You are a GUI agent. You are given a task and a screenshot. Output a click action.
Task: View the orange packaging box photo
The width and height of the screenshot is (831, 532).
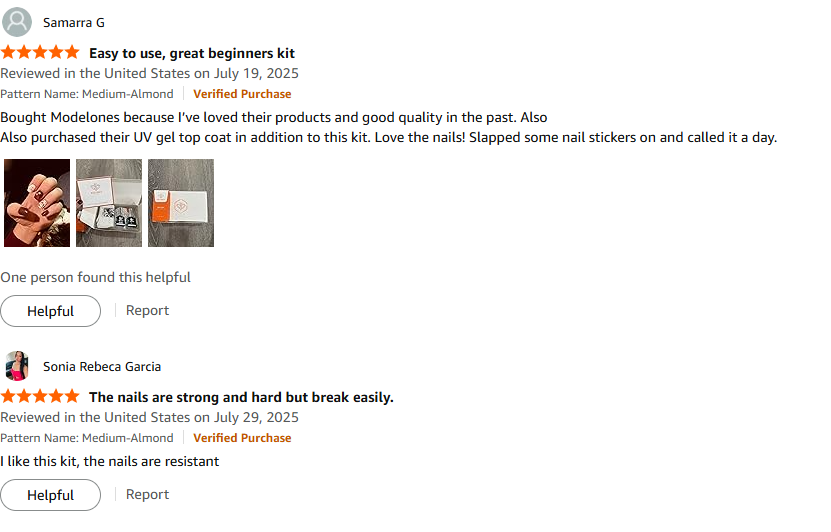[181, 203]
